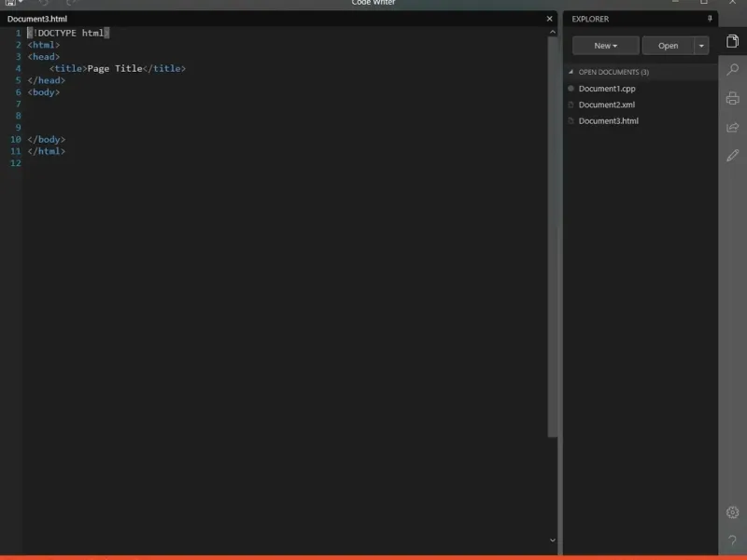The height and width of the screenshot is (560, 747).
Task: Click the opening <body> tag line
Action: coord(43,91)
